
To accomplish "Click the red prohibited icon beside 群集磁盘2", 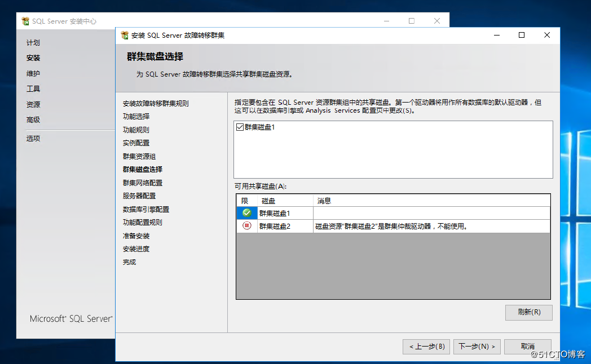I will pos(246,226).
